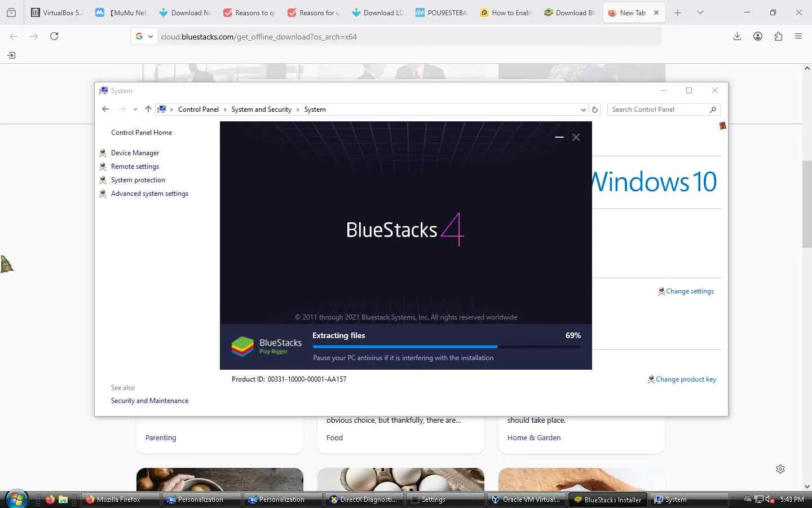812x508 pixels.
Task: Switch to the VirtualBox 5.2 tab
Action: pos(57,12)
